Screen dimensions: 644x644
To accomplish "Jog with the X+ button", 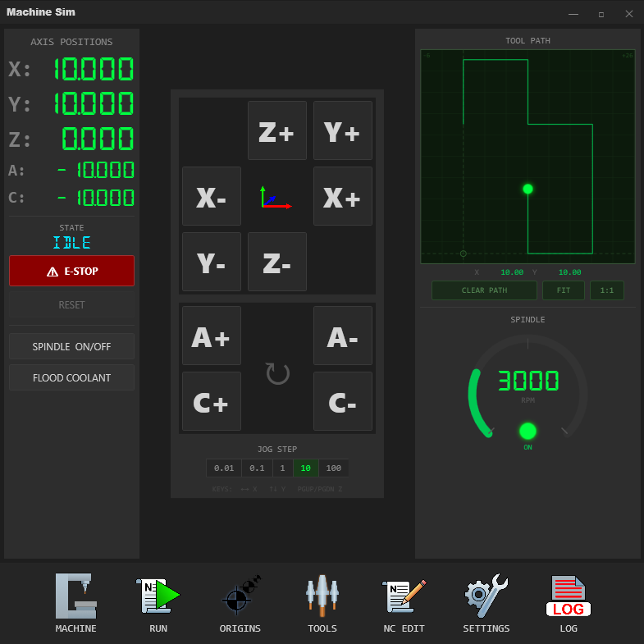I will click(343, 196).
